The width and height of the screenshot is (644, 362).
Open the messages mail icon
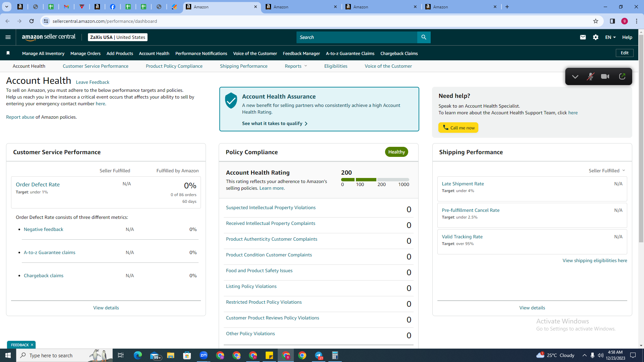coord(583,37)
